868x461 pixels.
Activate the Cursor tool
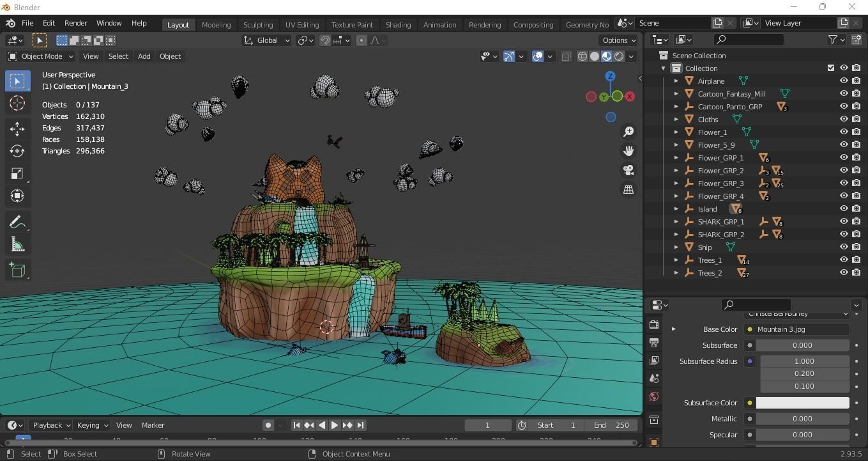17,104
